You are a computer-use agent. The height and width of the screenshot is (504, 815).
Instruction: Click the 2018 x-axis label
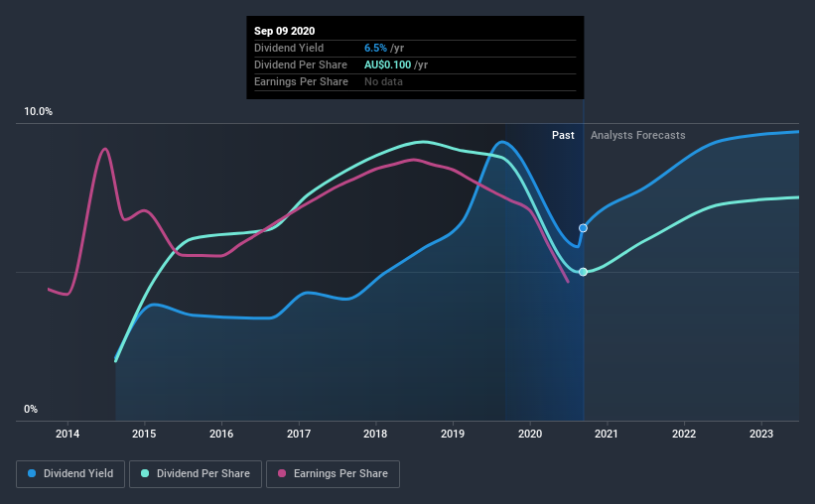375,434
